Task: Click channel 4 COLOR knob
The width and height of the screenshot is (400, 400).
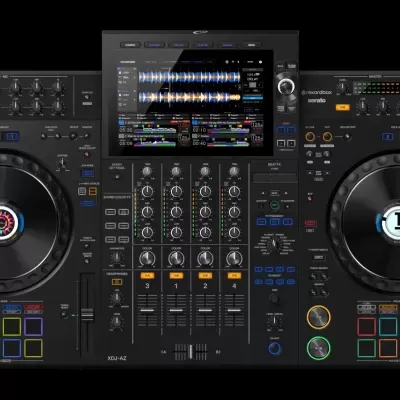Action: pyautogui.click(x=234, y=259)
